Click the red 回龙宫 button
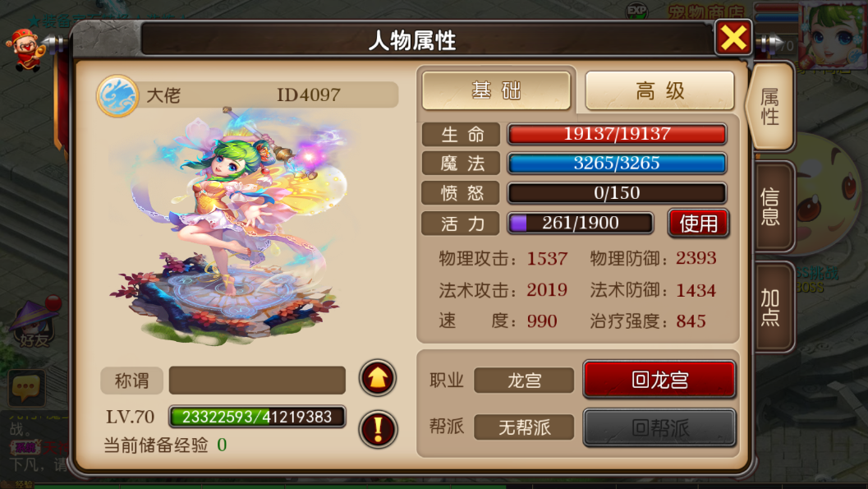This screenshot has width=868, height=489. coord(659,380)
